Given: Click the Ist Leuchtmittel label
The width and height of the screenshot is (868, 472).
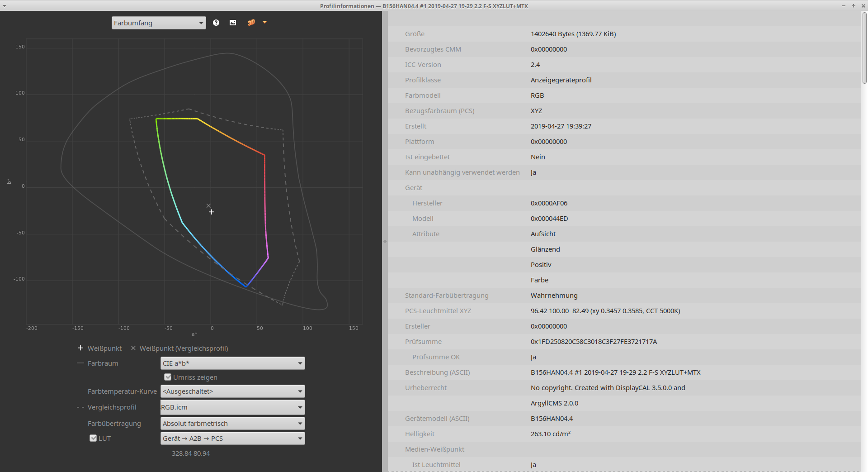Looking at the screenshot, I should (436, 465).
